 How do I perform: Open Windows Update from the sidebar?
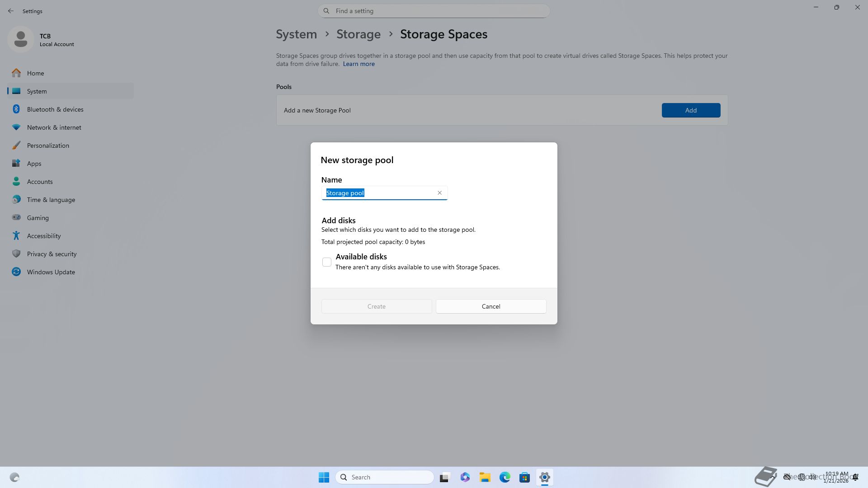pos(51,272)
